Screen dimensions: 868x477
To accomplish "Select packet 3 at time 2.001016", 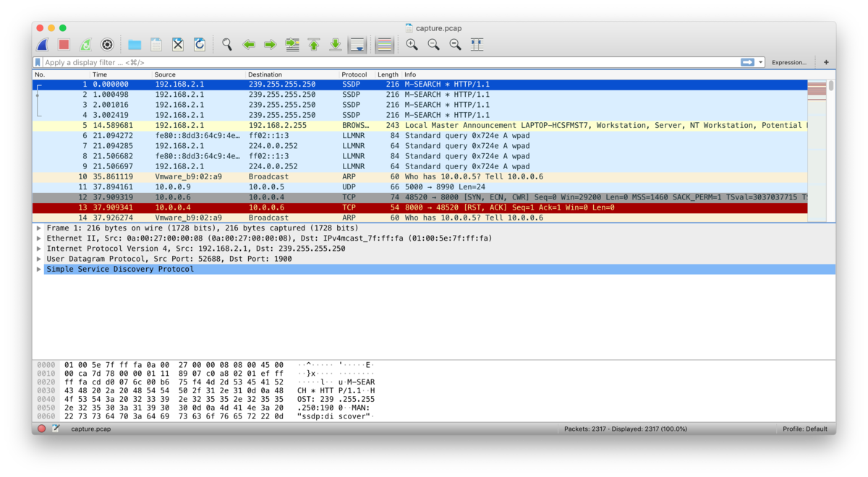I will click(420, 105).
